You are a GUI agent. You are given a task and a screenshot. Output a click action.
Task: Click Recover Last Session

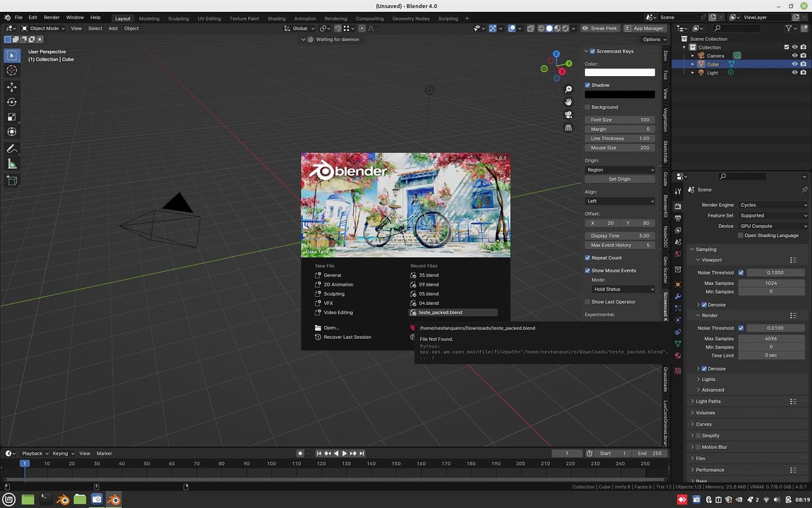point(347,337)
